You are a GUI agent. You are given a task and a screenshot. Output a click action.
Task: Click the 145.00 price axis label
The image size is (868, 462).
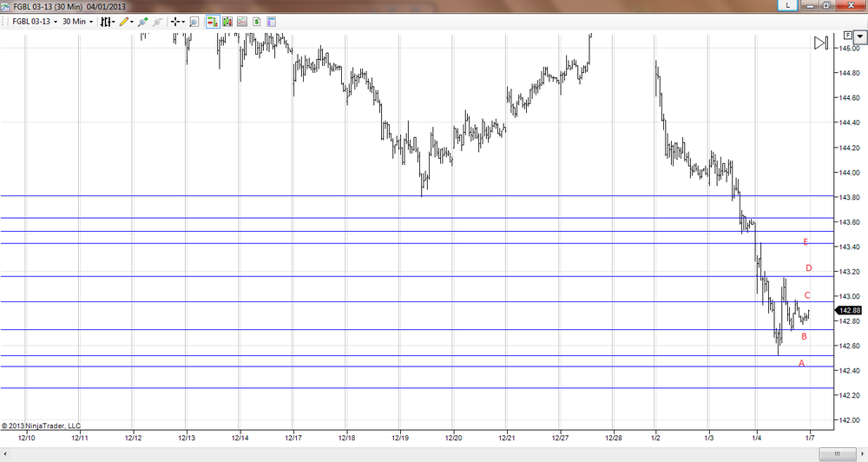850,48
